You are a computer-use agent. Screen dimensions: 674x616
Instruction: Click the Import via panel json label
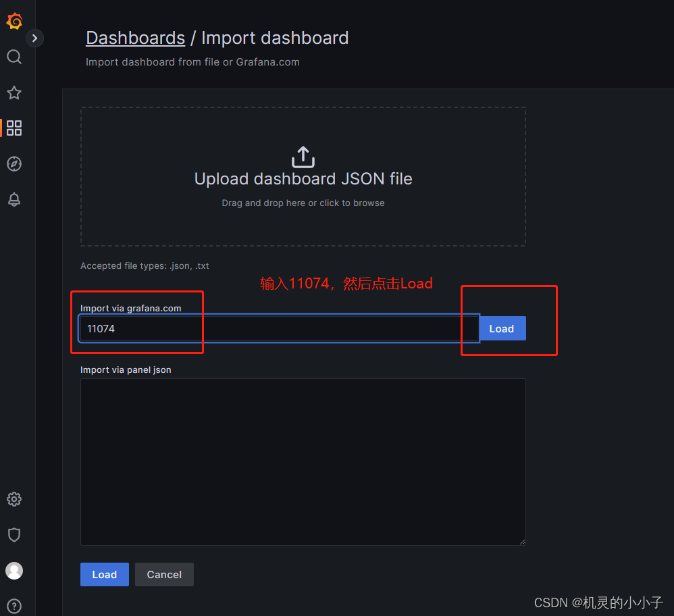click(x=126, y=369)
